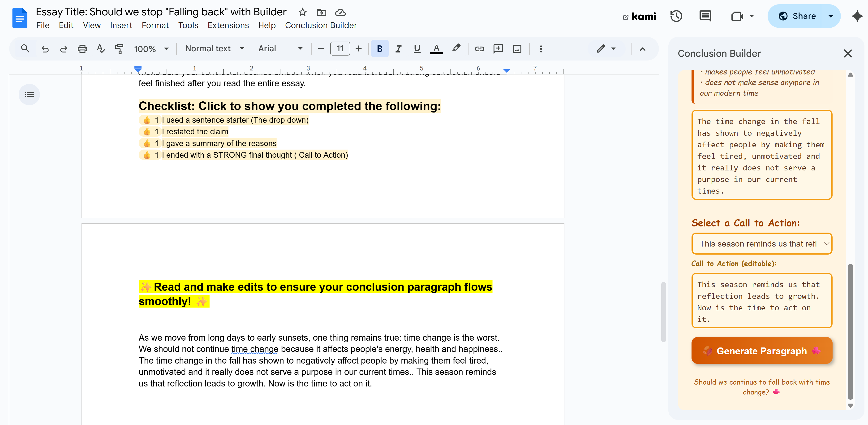Insert an image using the toolbar icon
The height and width of the screenshot is (425, 868).
517,48
